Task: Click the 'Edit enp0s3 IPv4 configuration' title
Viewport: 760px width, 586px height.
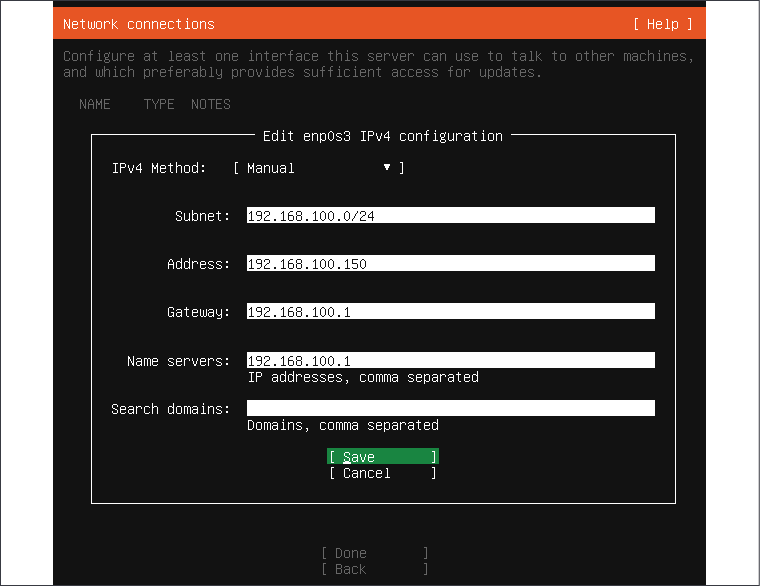Action: [382, 136]
